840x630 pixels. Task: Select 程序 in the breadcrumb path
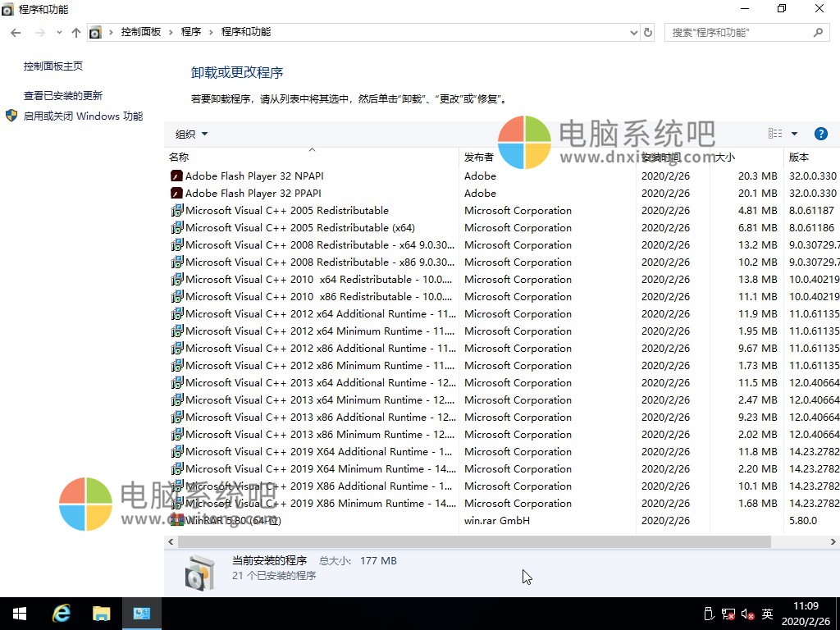pyautogui.click(x=190, y=31)
